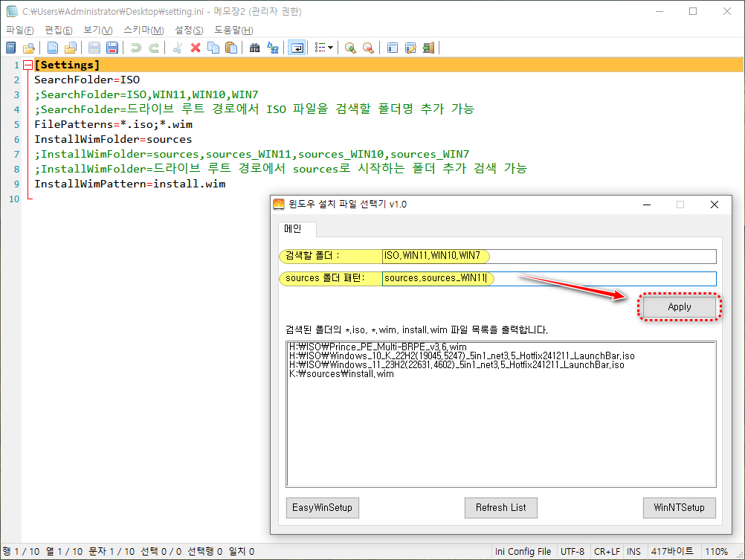Screen dimensions: 745x560
Task: Create a new document from toolbar
Action: click(53, 48)
